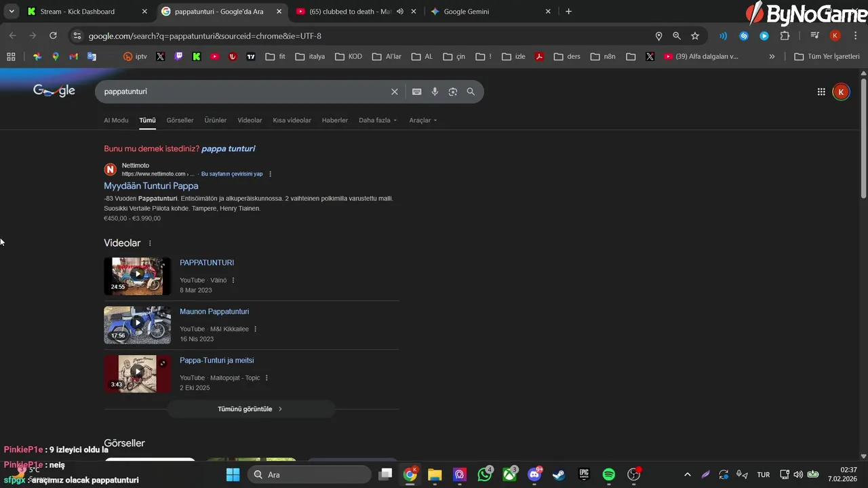
Task: Open the Google apps grid
Action: point(821,91)
